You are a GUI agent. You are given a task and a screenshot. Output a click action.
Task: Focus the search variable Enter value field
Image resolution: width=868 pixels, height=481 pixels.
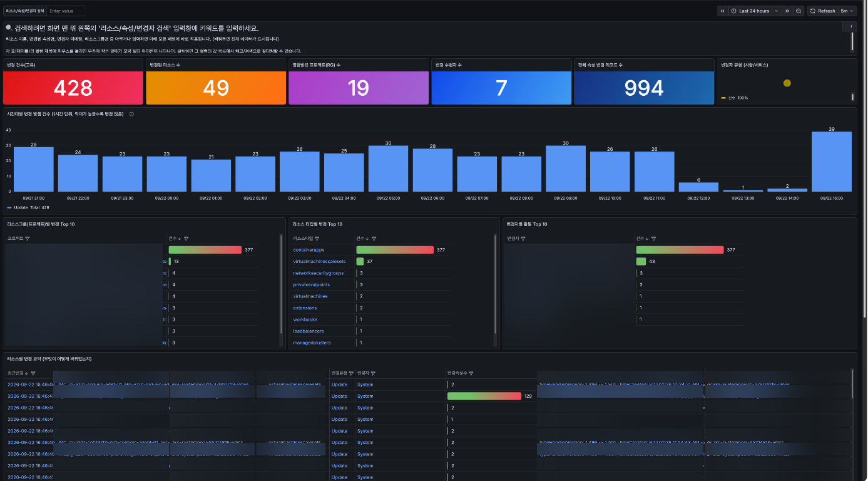66,11
